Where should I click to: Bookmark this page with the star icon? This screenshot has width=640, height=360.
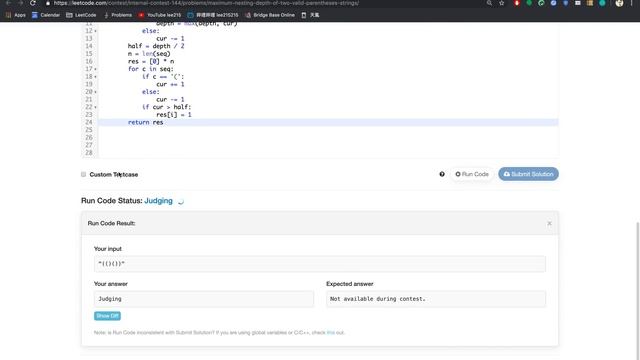[x=502, y=3]
